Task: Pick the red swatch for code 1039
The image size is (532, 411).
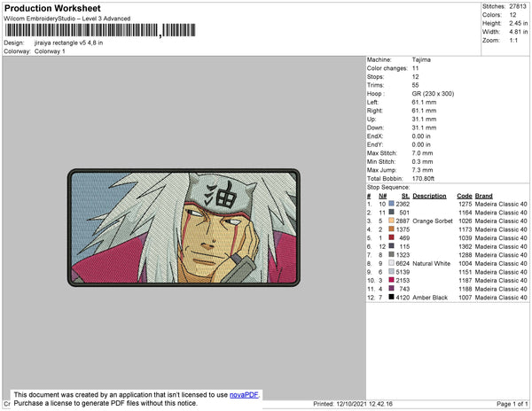Action: tap(391, 237)
